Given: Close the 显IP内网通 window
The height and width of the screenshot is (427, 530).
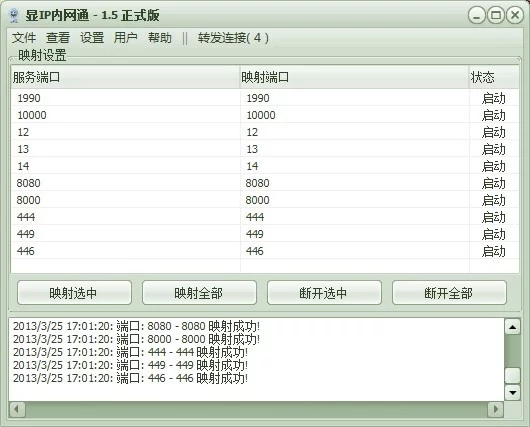Looking at the screenshot, I should pyautogui.click(x=515, y=16).
